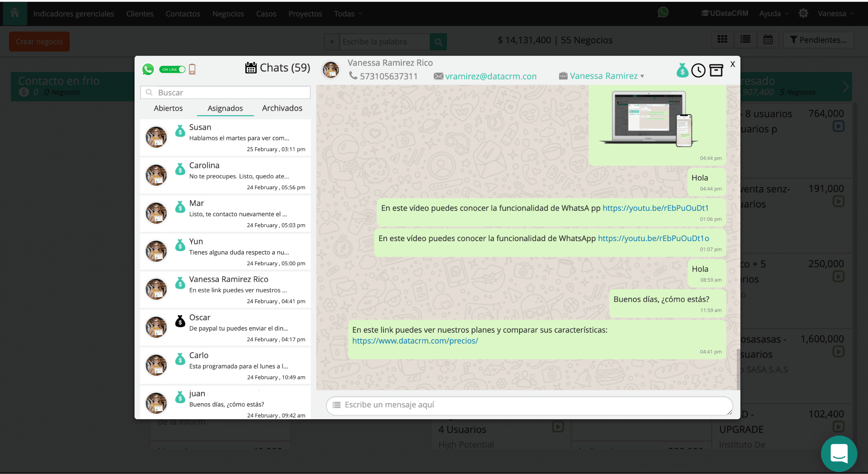
Task: Click the vramirez@datacrm.con email link
Action: pos(490,76)
